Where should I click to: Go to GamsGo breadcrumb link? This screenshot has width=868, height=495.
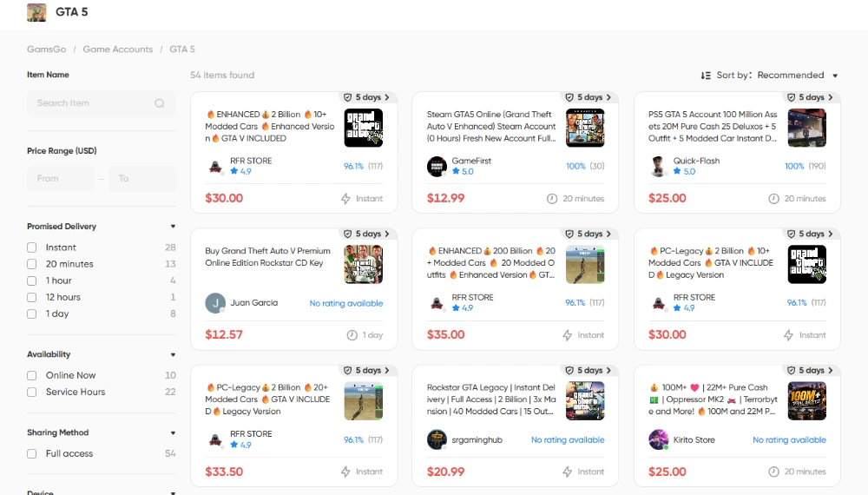[47, 49]
